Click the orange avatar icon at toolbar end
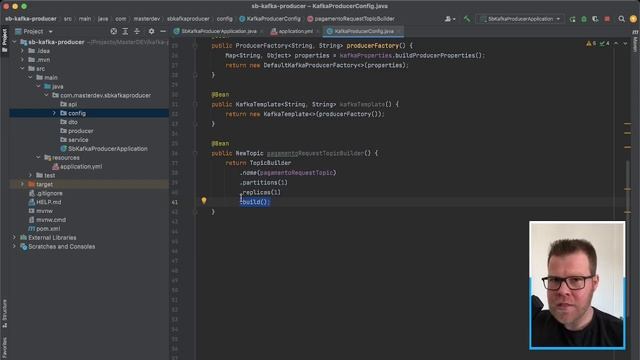 pyautogui.click(x=633, y=19)
